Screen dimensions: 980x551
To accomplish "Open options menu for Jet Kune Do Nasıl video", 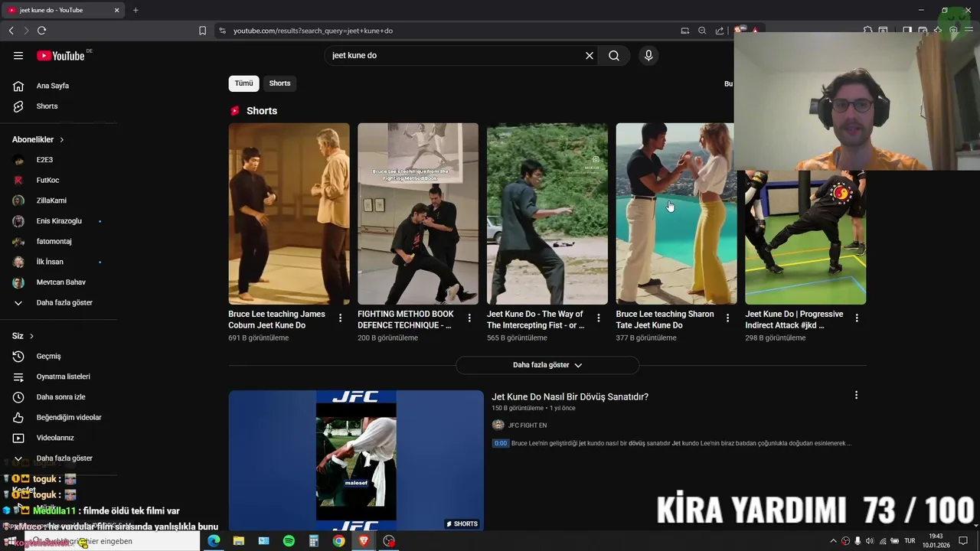I will click(856, 396).
